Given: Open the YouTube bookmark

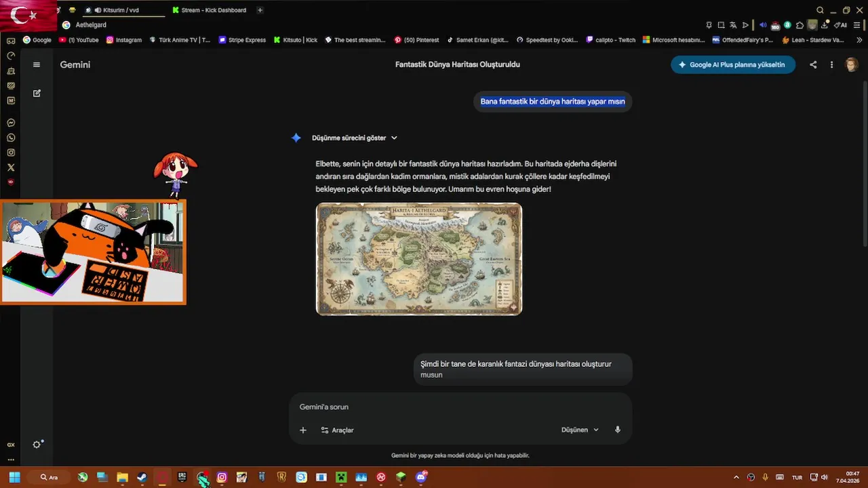Looking at the screenshot, I should point(79,40).
